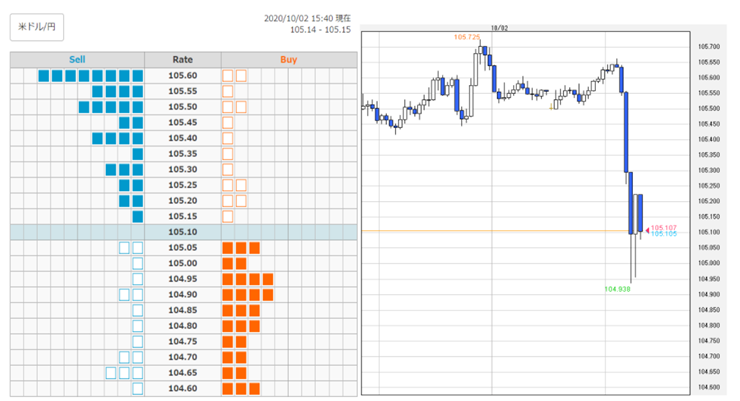Click the 米ドル/円 currency pair button
The image size is (740, 401).
[37, 27]
